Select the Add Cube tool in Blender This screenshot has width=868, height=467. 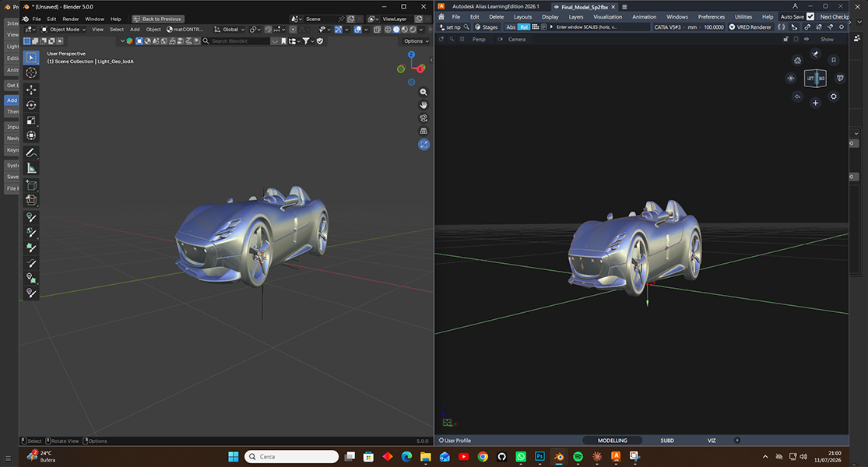pos(31,185)
